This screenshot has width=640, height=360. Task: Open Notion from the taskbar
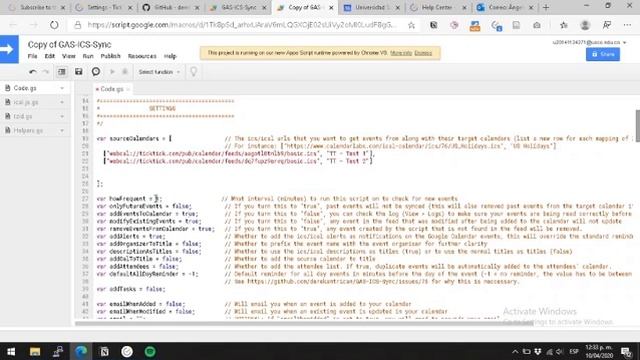[104, 351]
